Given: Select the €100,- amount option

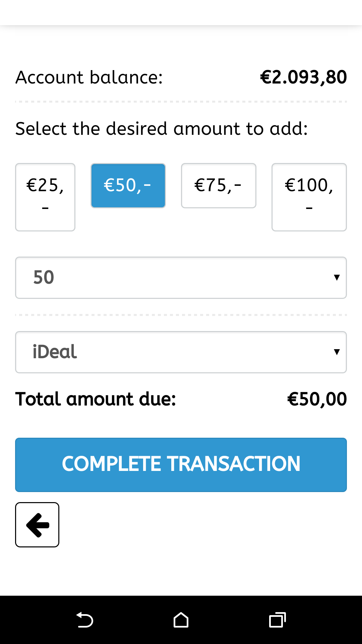Looking at the screenshot, I should pos(309,197).
